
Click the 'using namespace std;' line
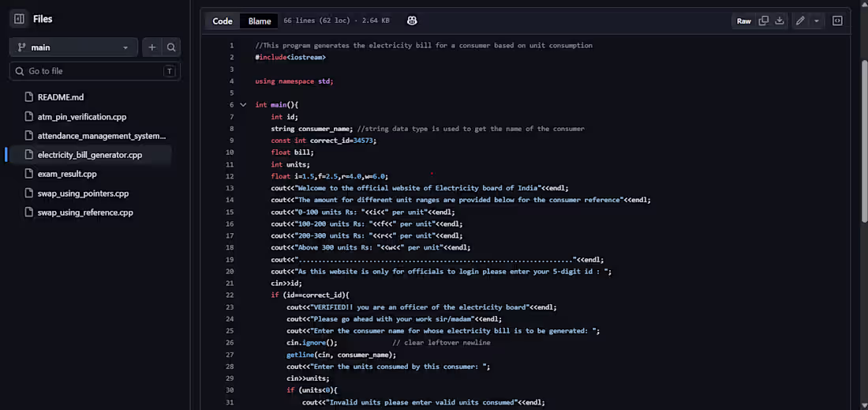pyautogui.click(x=294, y=81)
